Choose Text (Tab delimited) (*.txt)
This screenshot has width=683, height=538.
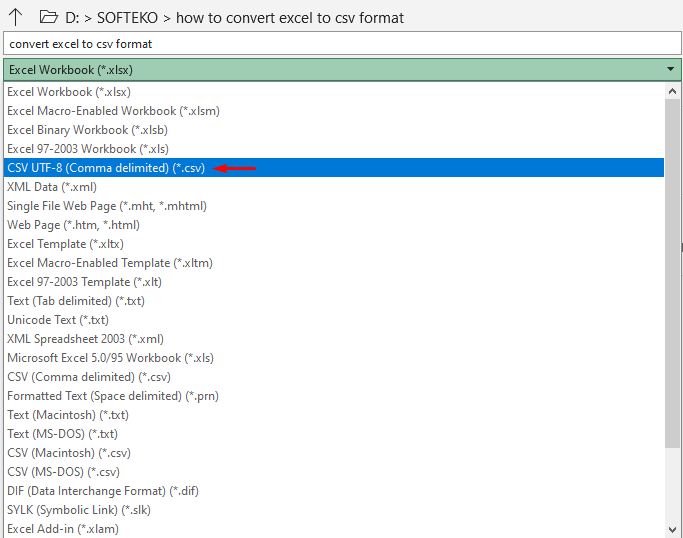click(x=76, y=301)
